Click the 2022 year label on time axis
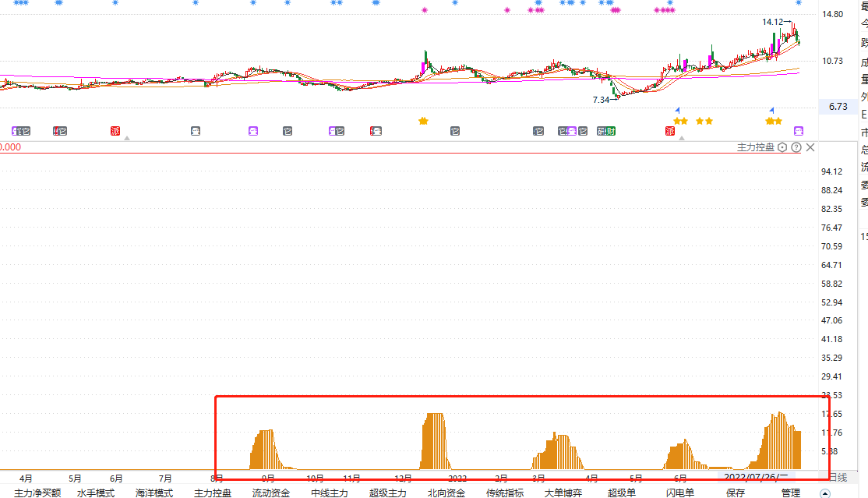The height and width of the screenshot is (498, 868). tap(457, 478)
